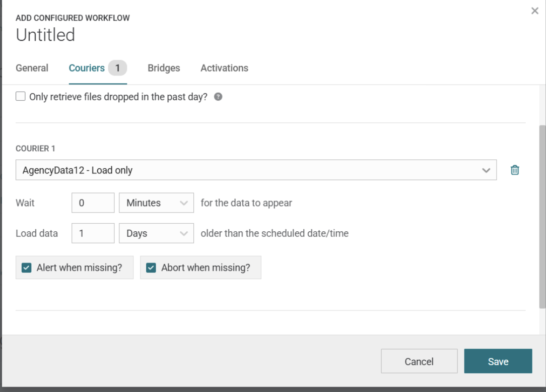Viewport: 546px width, 392px height.
Task: Switch to the General tab
Action: (x=32, y=68)
